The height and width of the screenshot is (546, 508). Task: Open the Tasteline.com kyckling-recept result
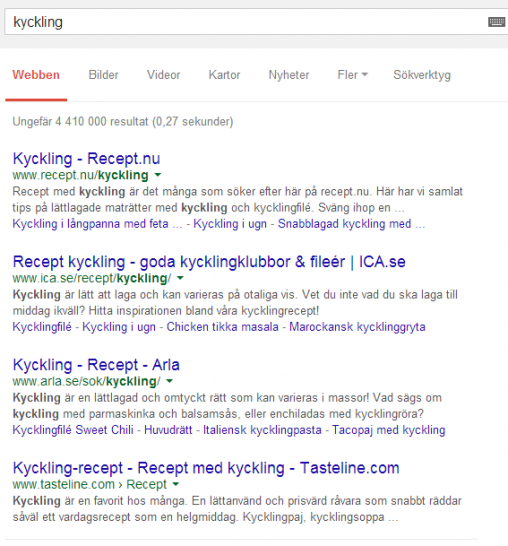[x=206, y=468]
